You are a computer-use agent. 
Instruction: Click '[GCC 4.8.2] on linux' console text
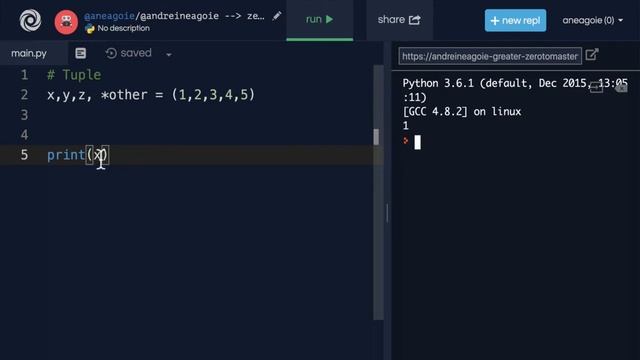pyautogui.click(x=462, y=111)
